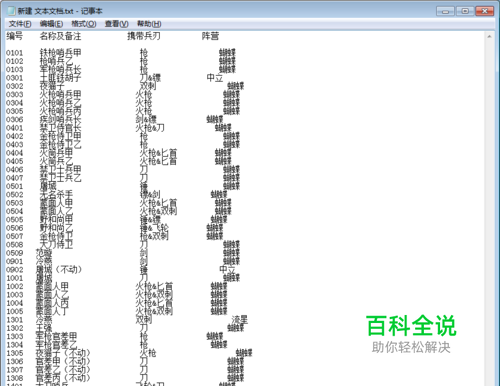The width and height of the screenshot is (500, 386).
Task: Click the Notepad icon in the title bar
Action: tap(12, 11)
